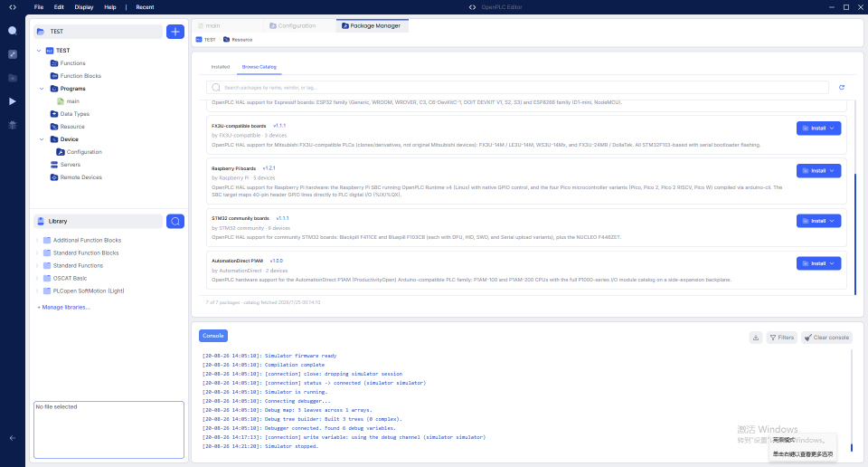Select Servers in project tree
Screen dimensions: 868x467
point(70,165)
